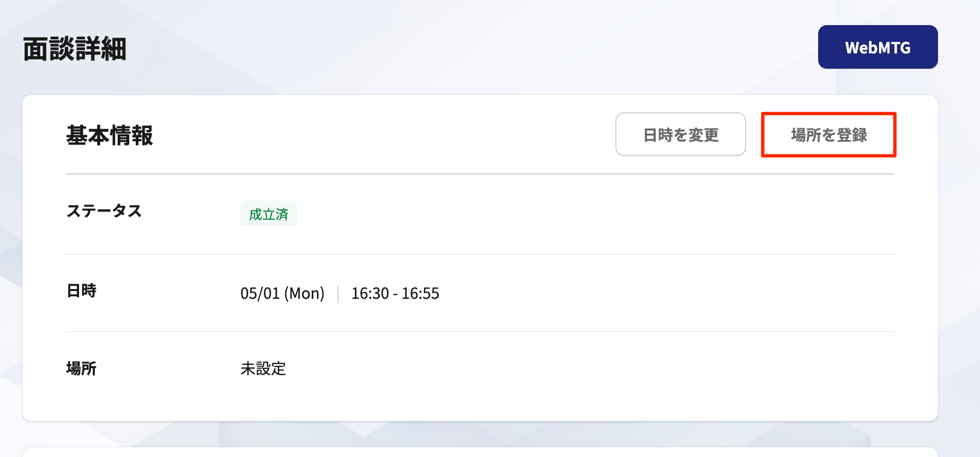980x457 pixels.
Task: Click the 05/01 (Mon) date value
Action: tap(282, 293)
